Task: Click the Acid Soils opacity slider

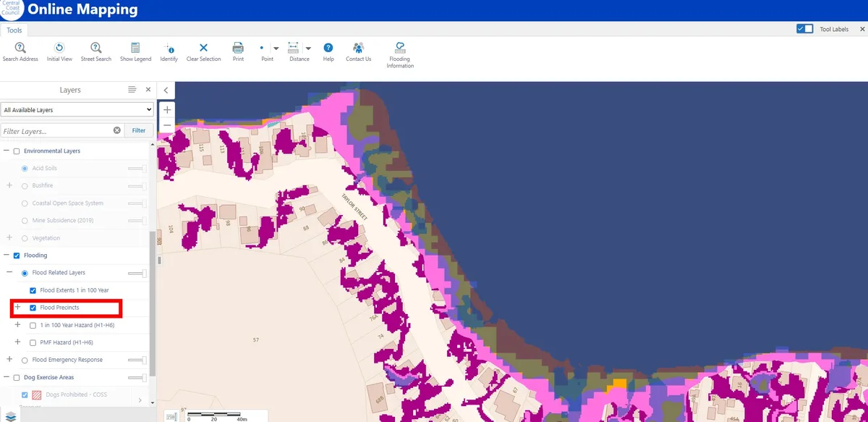Action: click(x=137, y=169)
